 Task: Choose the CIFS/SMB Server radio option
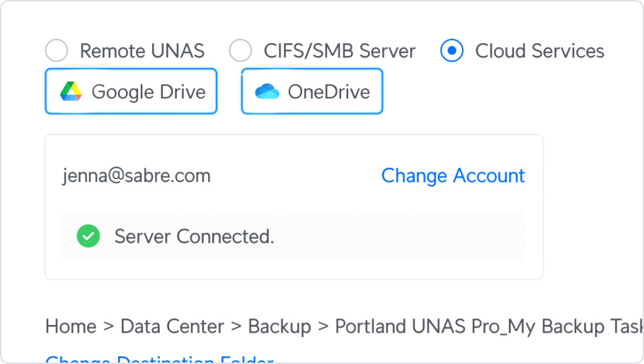click(x=241, y=50)
